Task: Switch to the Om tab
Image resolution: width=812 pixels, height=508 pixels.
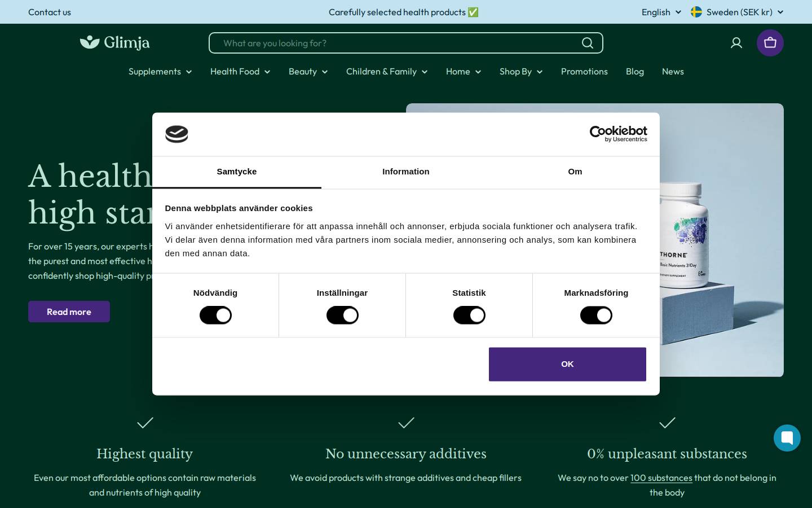Action: pyautogui.click(x=575, y=172)
